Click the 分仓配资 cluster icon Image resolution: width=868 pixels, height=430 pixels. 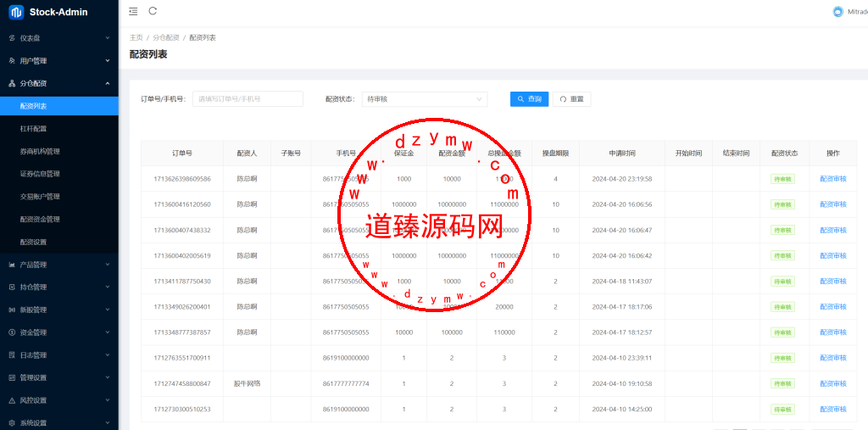coord(12,84)
